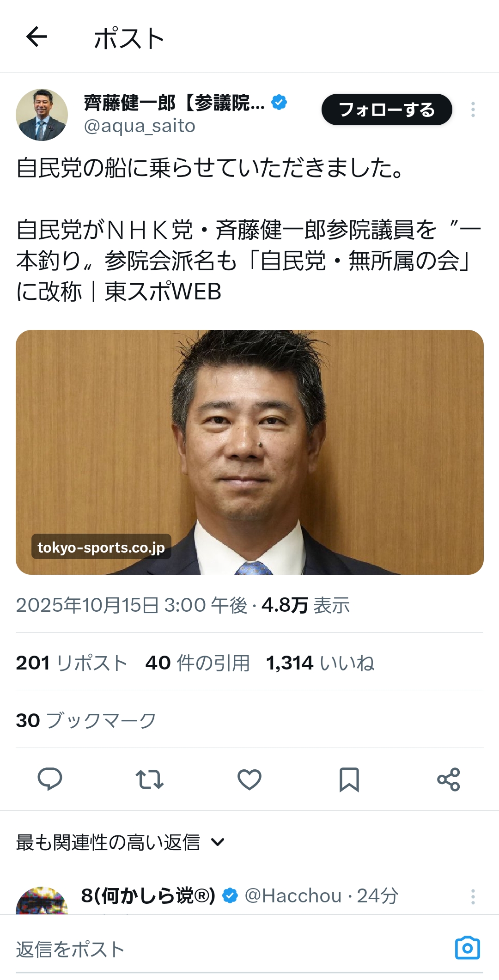The image size is (499, 980).
Task: Like the post with heart icon
Action: (x=249, y=779)
